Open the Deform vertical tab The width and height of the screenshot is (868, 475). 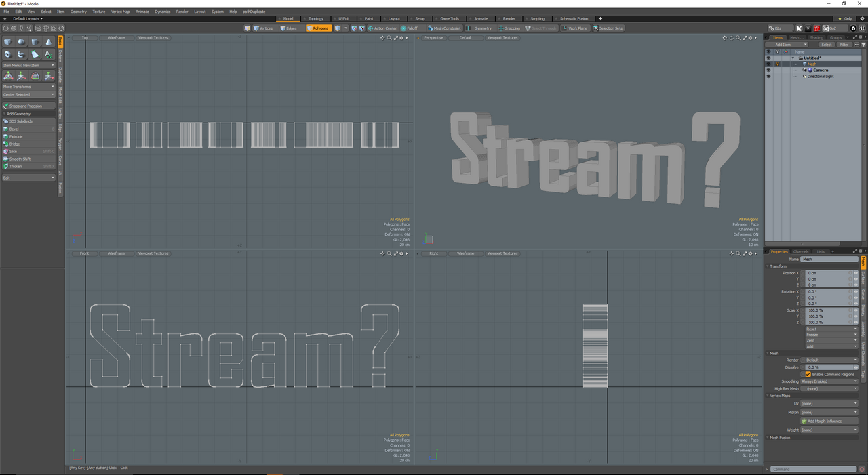[x=60, y=57]
